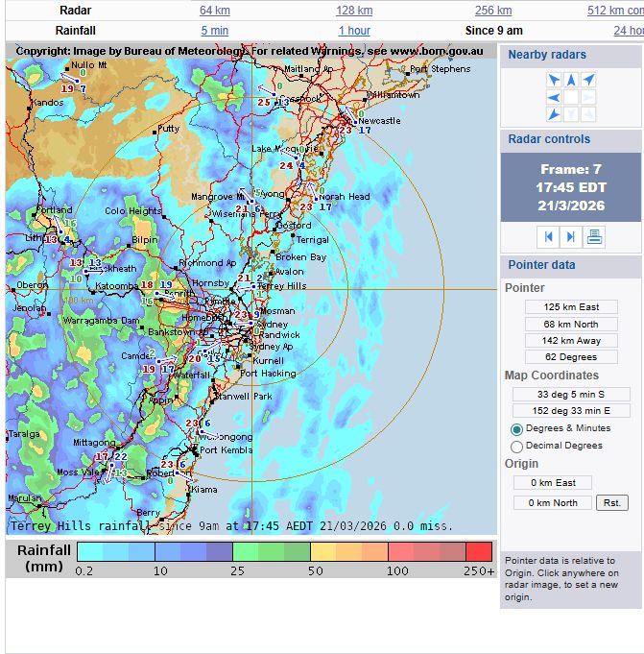Go to the nearby radar to the north
Screen dimensions: 644x654
pos(571,80)
